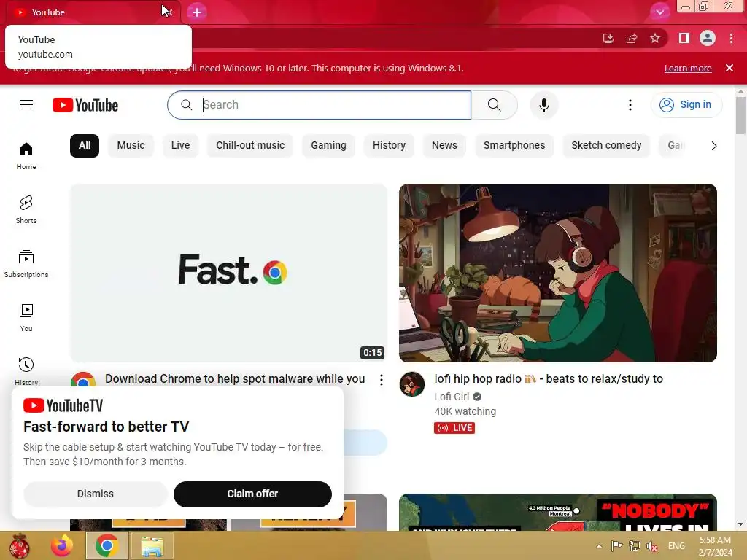Click the share page icon
Viewport: 747px width, 560px height.
pos(632,38)
